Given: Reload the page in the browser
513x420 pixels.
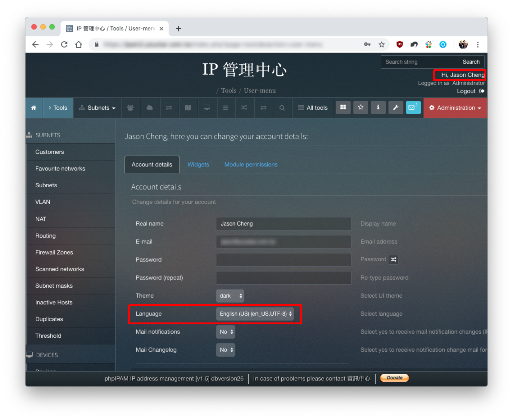Looking at the screenshot, I should click(64, 44).
